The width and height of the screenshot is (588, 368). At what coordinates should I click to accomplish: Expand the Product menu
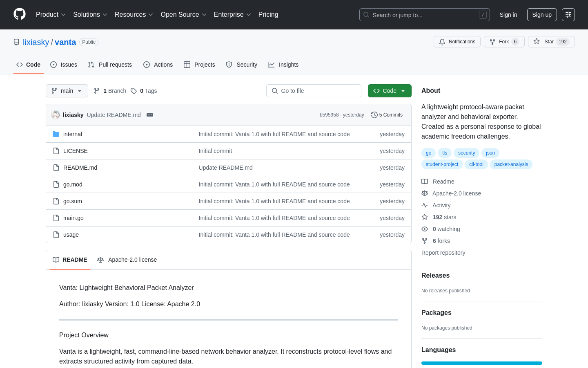pyautogui.click(x=51, y=15)
